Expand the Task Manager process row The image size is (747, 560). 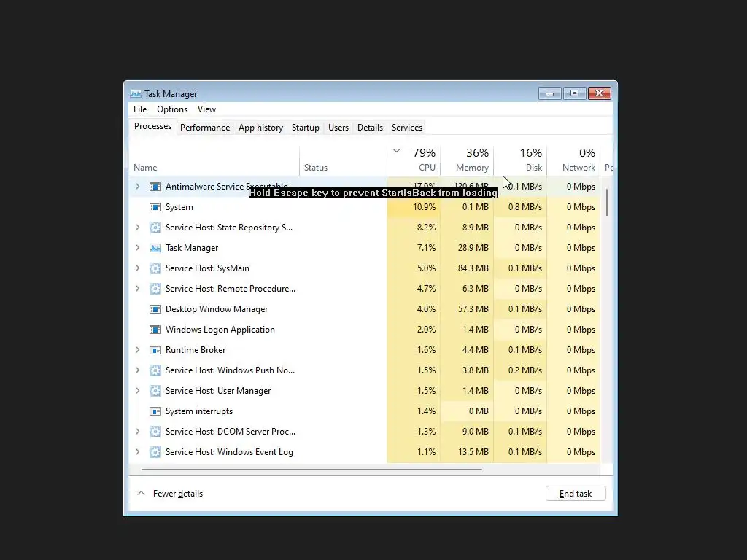point(138,248)
